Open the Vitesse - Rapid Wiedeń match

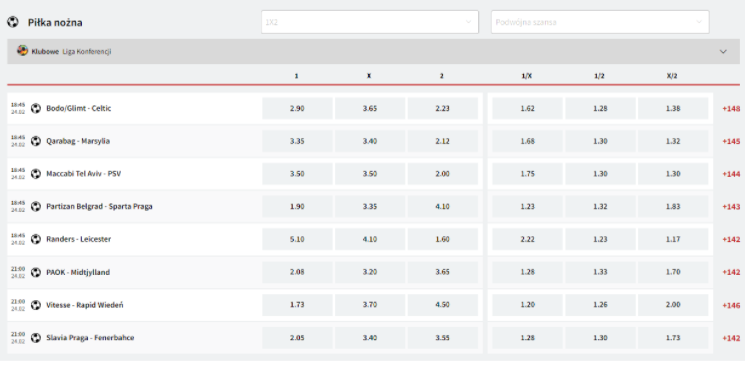point(85,305)
